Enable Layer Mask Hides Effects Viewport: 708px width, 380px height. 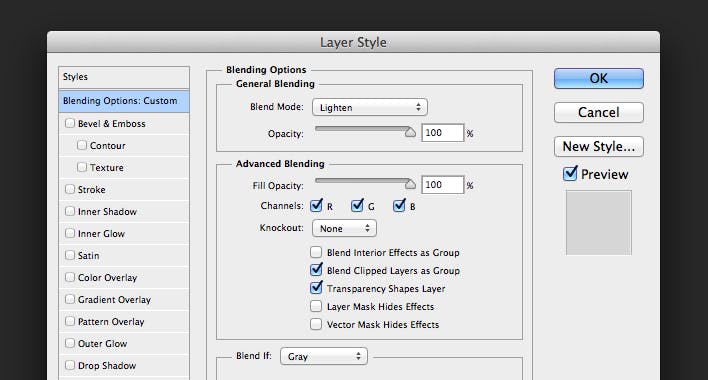tap(316, 306)
